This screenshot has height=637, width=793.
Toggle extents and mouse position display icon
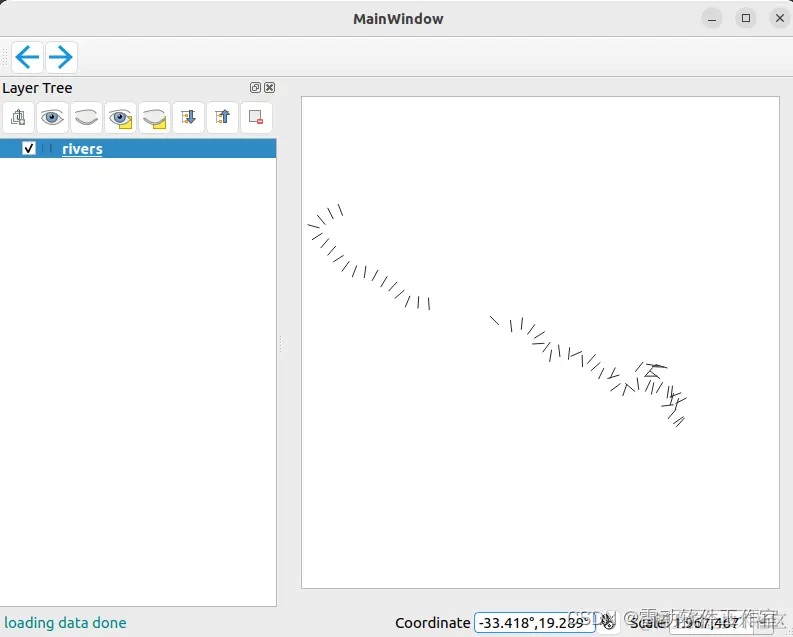coord(608,622)
